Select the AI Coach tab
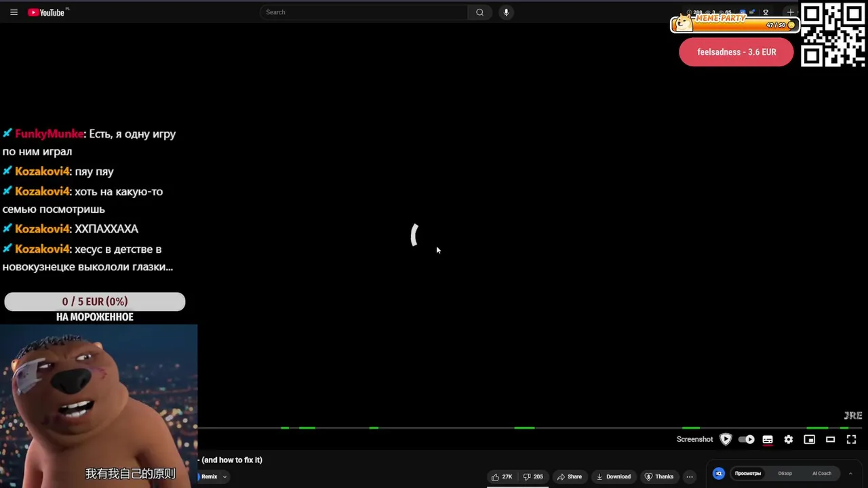 pos(822,474)
